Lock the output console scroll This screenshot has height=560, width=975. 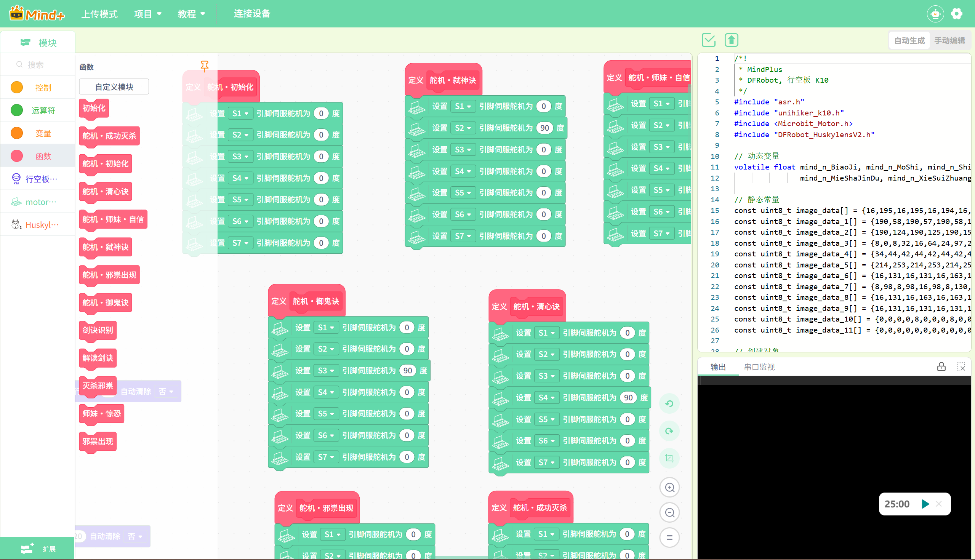pos(941,367)
